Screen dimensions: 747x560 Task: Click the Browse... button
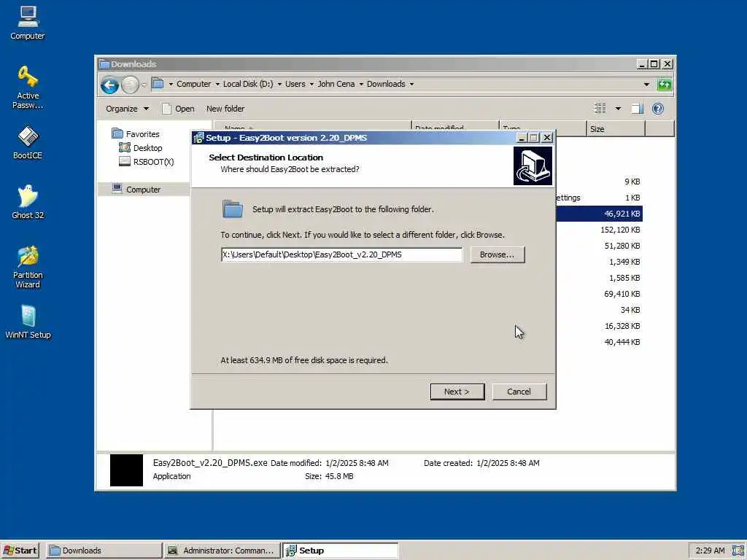click(x=498, y=254)
